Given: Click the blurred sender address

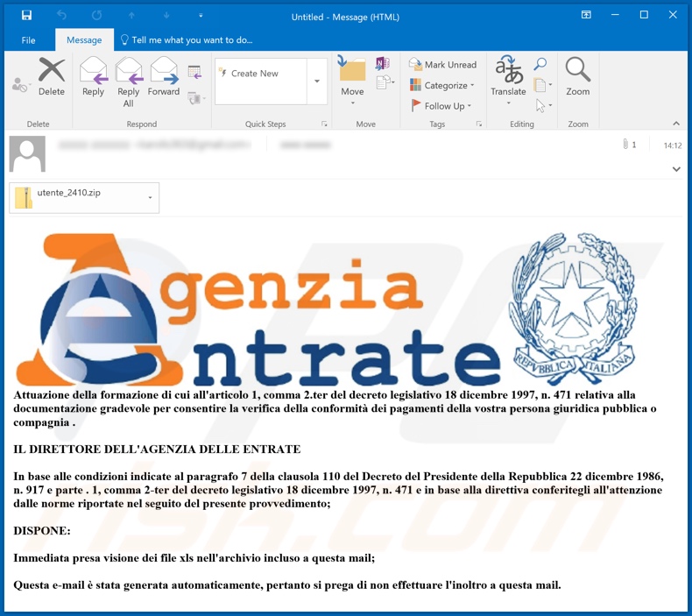Looking at the screenshot, I should 154,145.
